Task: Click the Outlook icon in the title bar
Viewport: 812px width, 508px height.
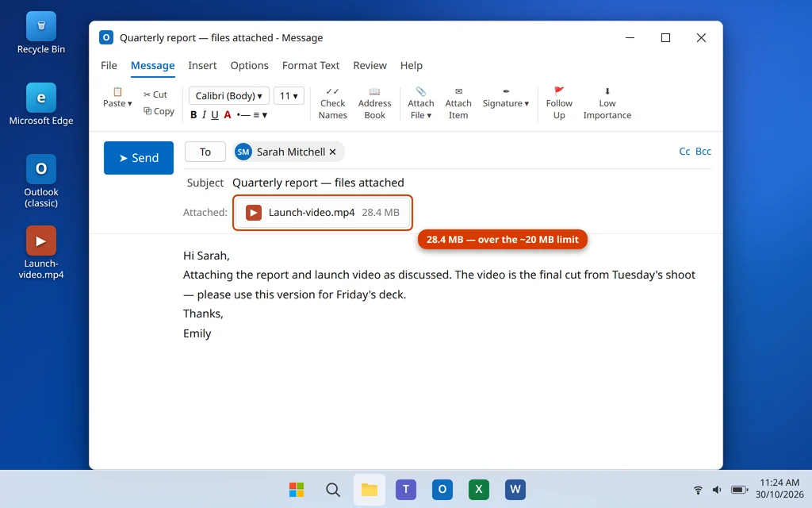Action: [x=106, y=37]
